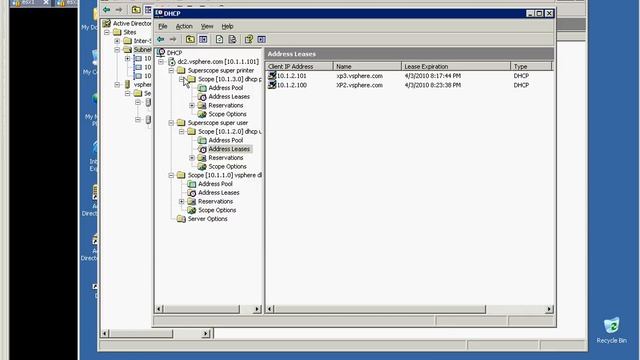The width and height of the screenshot is (640, 360).
Task: Select Scope Options under Scope 10.1.1.0
Action: [x=217, y=210]
